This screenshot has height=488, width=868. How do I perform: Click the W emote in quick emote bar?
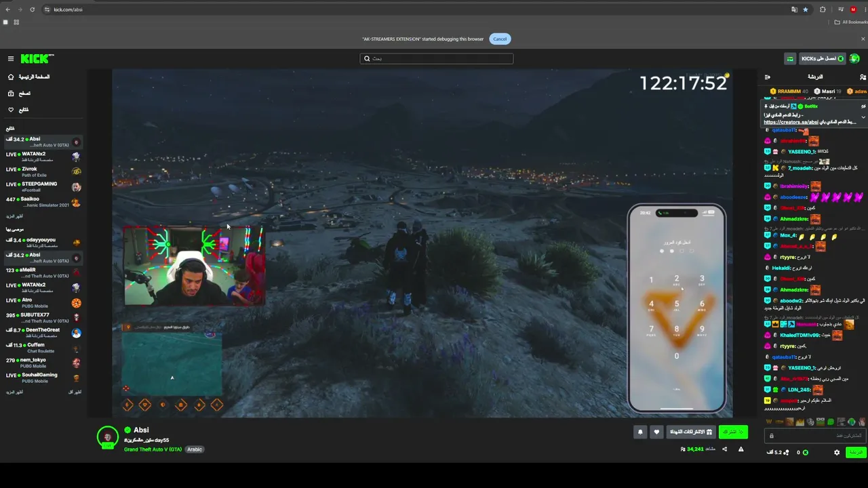(x=769, y=422)
